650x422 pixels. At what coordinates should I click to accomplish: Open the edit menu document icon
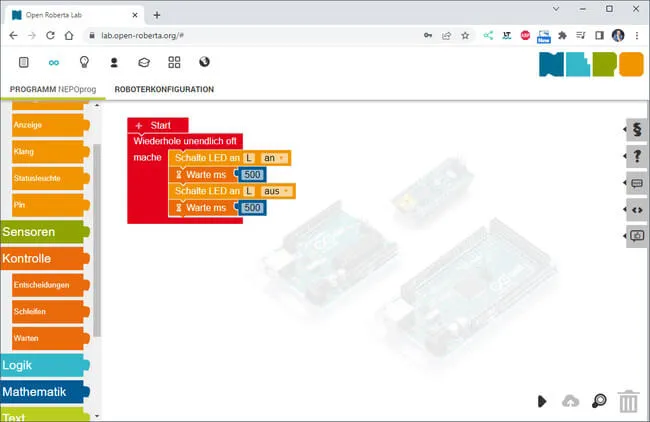(x=24, y=62)
